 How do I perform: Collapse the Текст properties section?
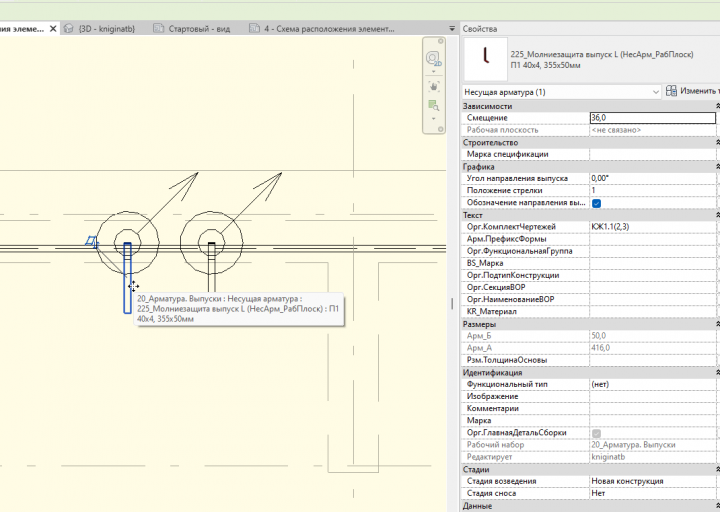point(716,215)
